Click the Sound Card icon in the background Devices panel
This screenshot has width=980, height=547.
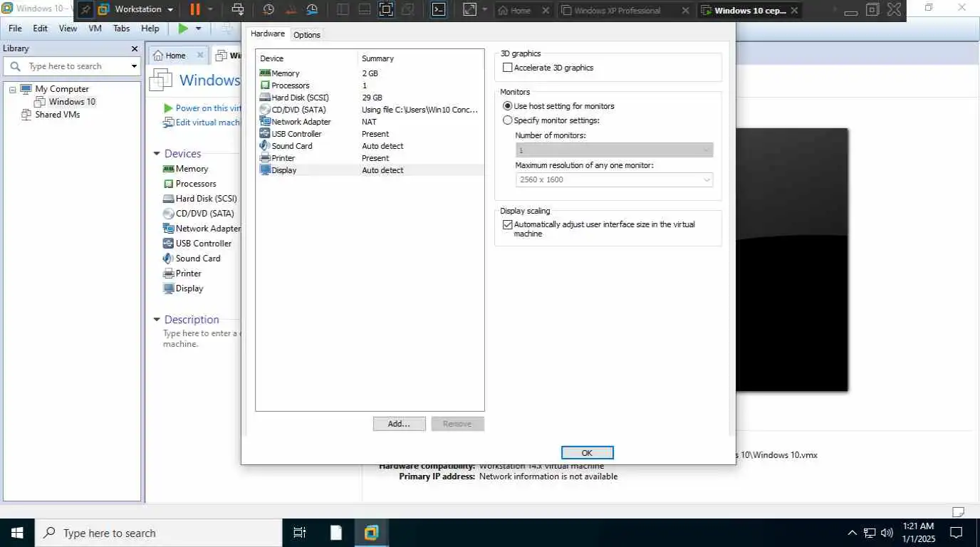tap(169, 259)
